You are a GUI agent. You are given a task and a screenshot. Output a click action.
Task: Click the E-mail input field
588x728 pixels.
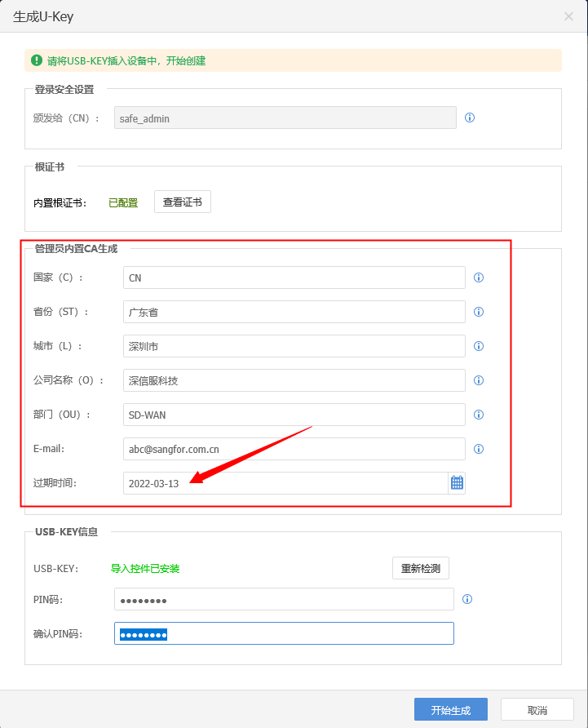pyautogui.click(x=294, y=449)
